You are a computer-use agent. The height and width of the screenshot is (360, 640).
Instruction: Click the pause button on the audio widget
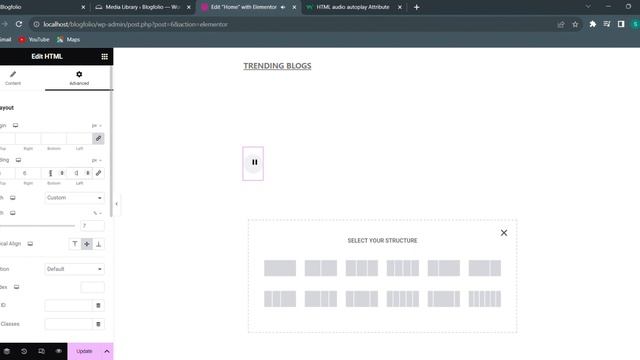[x=254, y=162]
